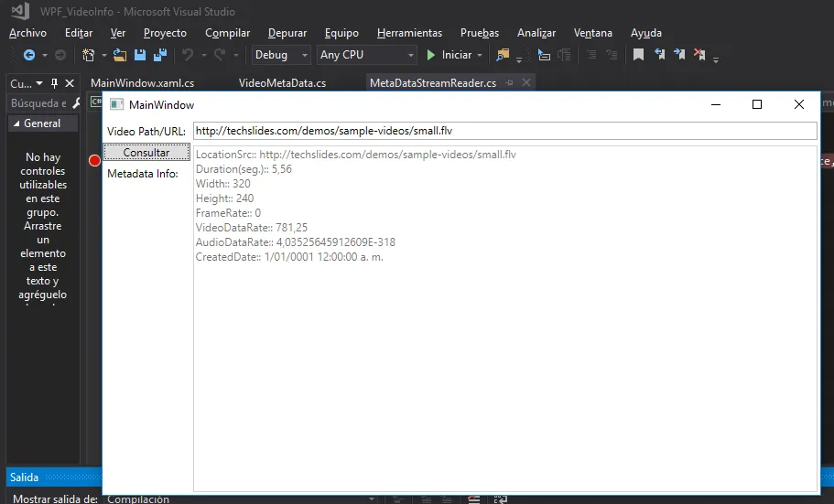Go to the next bookmark icon
834x504 pixels.
pos(680,54)
